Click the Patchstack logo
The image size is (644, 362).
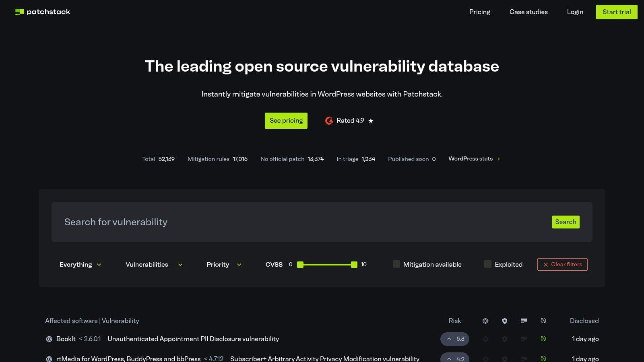(x=42, y=12)
